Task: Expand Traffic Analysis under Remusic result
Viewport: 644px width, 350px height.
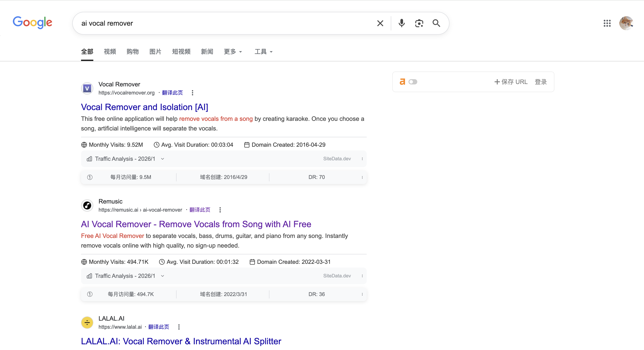Action: (x=163, y=276)
